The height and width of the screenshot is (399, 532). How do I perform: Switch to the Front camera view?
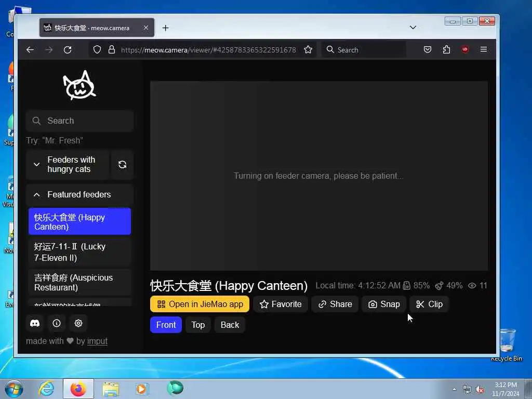pos(166,325)
